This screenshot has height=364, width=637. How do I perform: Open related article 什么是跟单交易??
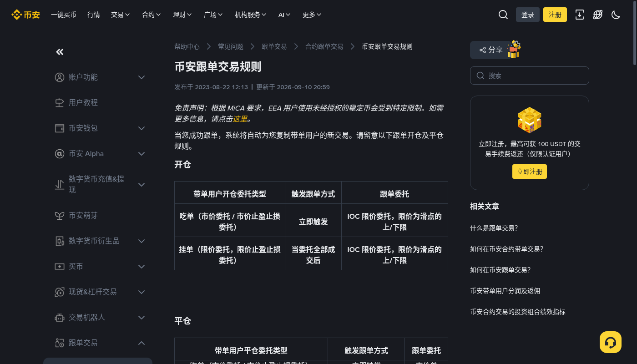point(494,228)
